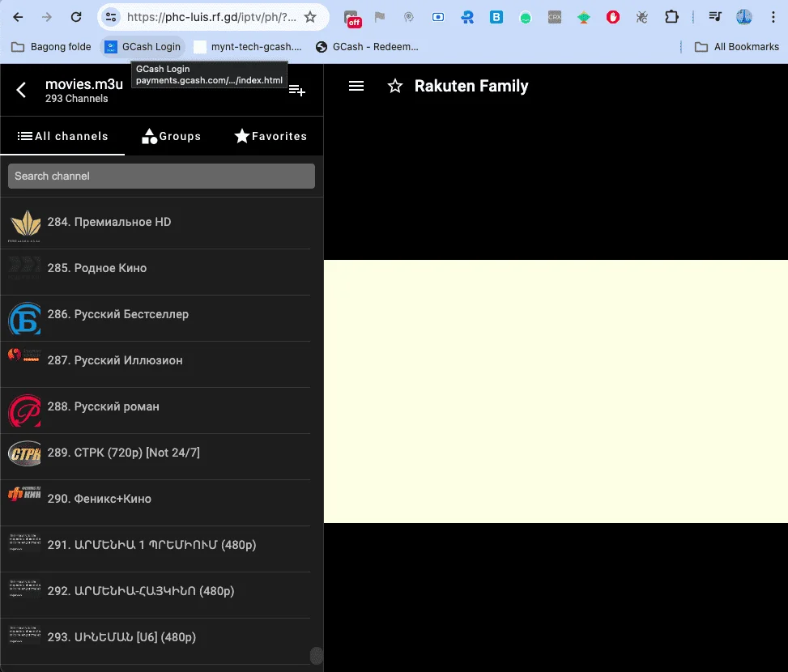Click the Премиальное HD gold logo
Screen dimensions: 788x672
(24, 226)
